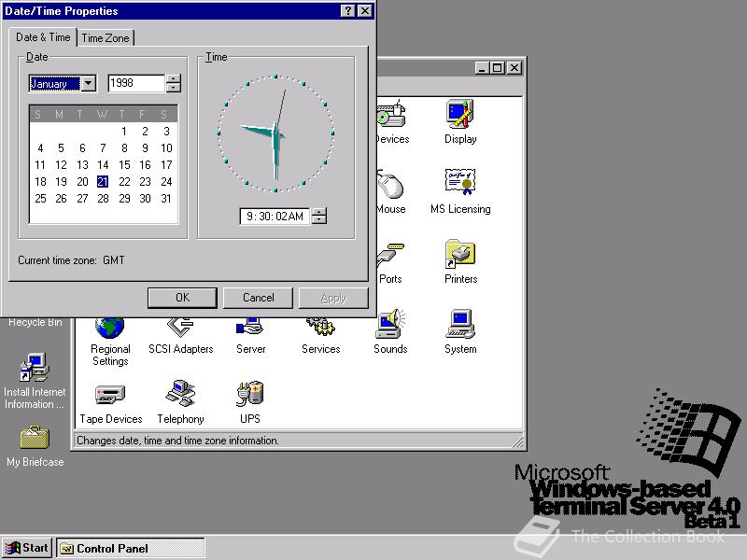The width and height of the screenshot is (747, 560).
Task: Select day 13 in the calendar
Action: [x=82, y=165]
